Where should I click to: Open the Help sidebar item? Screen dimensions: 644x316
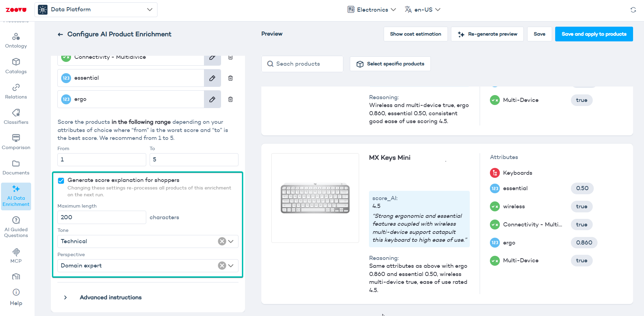click(x=16, y=297)
